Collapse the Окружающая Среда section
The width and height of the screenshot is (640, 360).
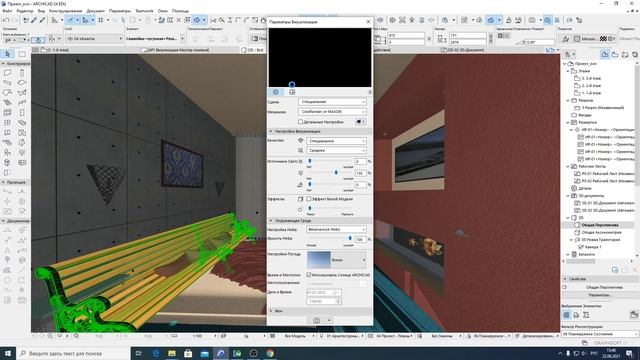[271, 220]
